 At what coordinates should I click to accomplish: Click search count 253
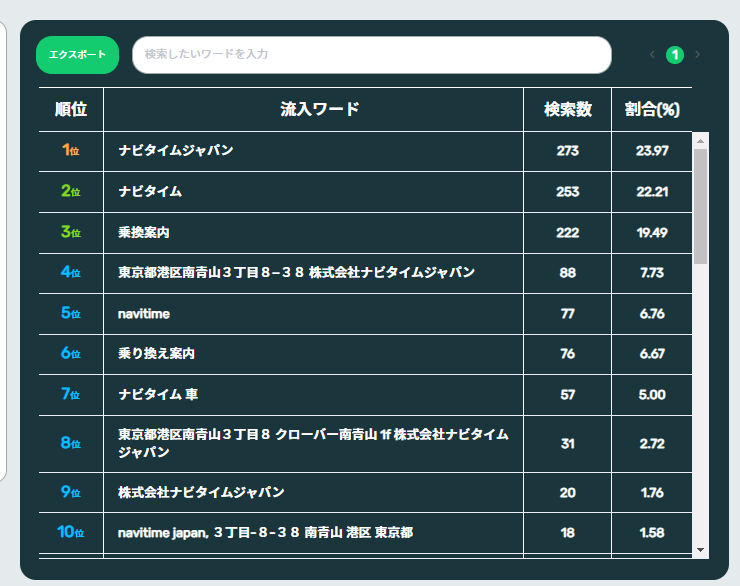coord(568,192)
